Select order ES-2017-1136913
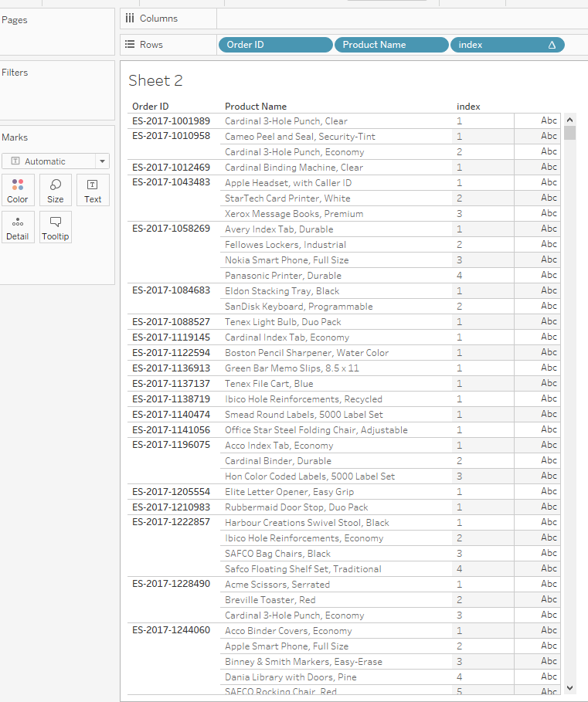Image resolution: width=588 pixels, height=702 pixels. [x=171, y=368]
